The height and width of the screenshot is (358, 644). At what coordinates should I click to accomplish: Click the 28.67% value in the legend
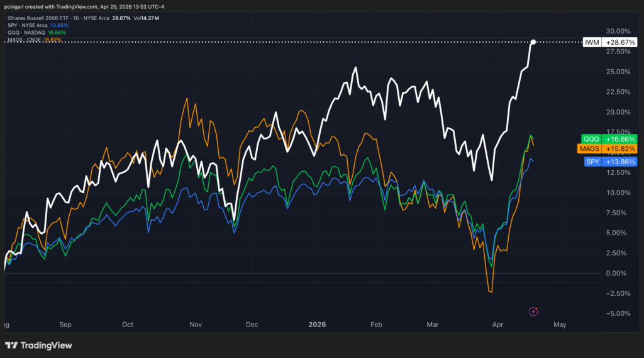click(x=121, y=18)
